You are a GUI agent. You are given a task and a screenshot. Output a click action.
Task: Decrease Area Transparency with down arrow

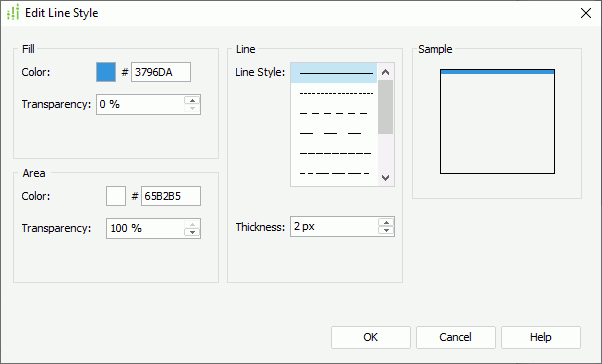[x=192, y=233]
